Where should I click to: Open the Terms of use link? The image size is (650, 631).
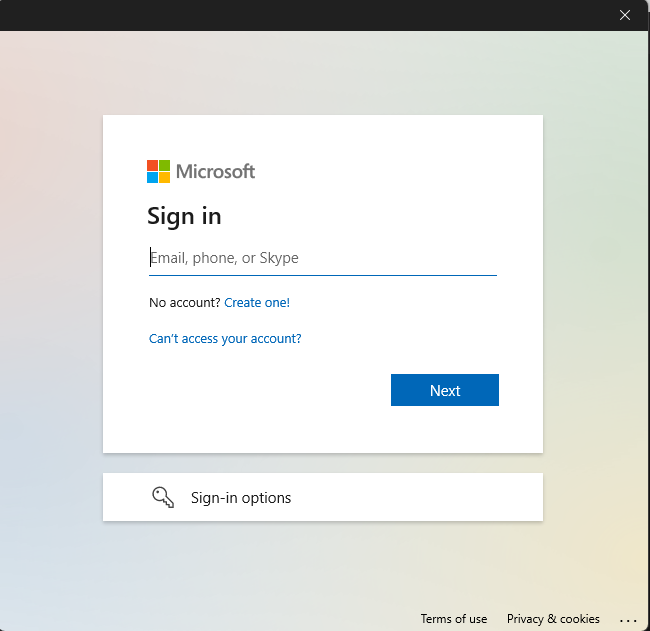[x=454, y=619]
